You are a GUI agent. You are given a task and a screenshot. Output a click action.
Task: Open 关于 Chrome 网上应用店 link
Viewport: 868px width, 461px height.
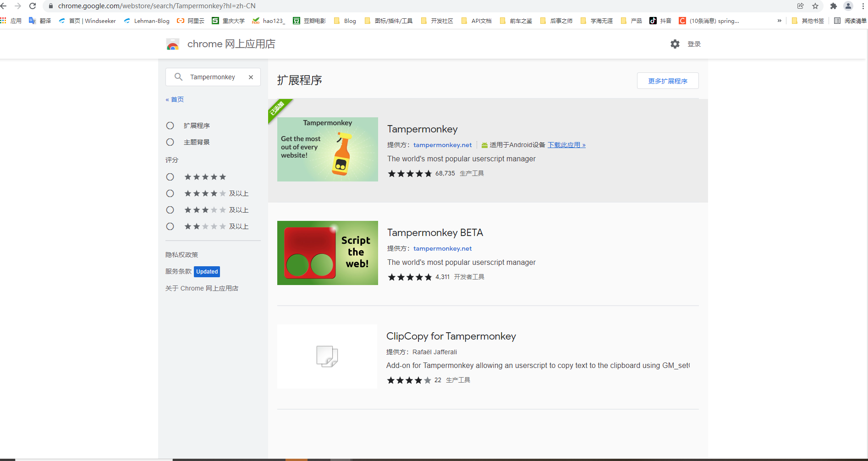tap(202, 288)
